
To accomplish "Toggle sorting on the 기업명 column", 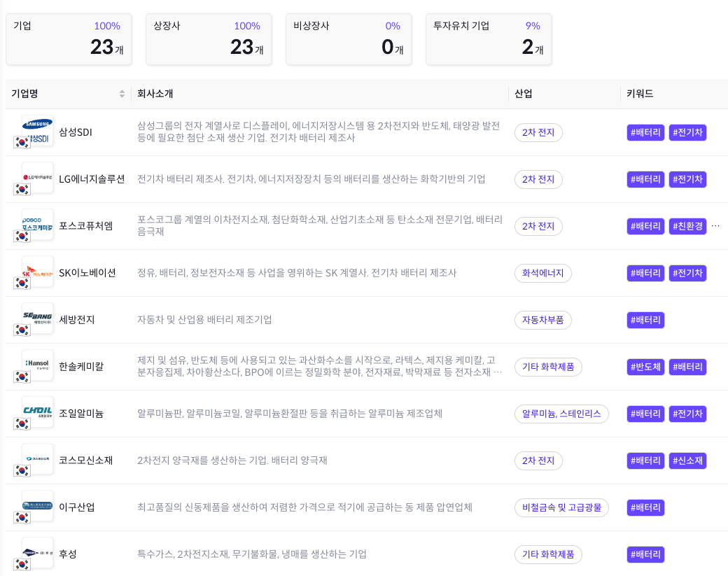I will coord(122,93).
